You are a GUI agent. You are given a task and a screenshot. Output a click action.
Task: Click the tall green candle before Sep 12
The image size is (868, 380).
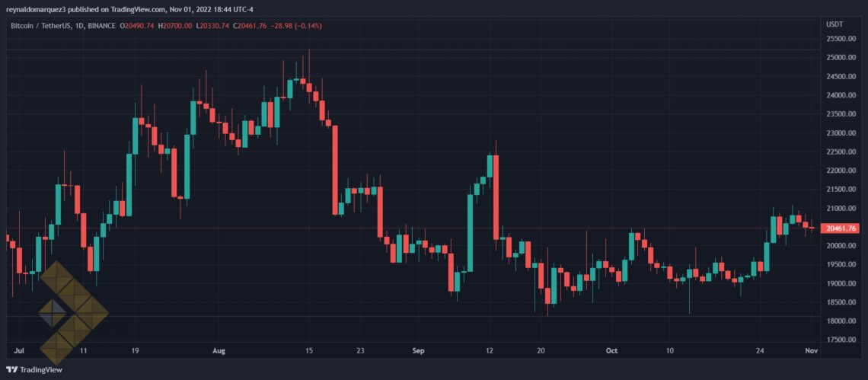coord(471,232)
